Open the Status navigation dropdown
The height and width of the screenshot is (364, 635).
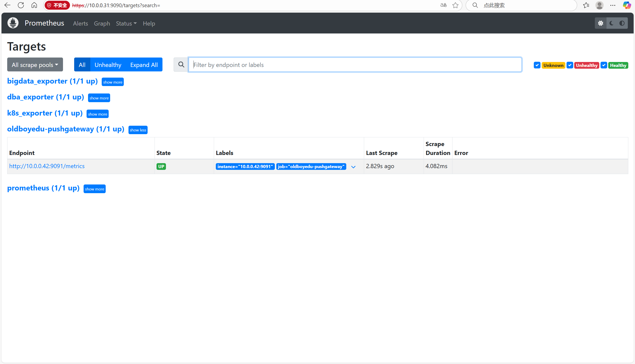(126, 24)
